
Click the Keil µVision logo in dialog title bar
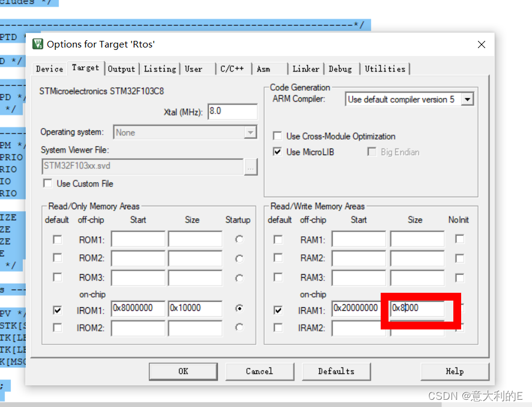[37, 44]
